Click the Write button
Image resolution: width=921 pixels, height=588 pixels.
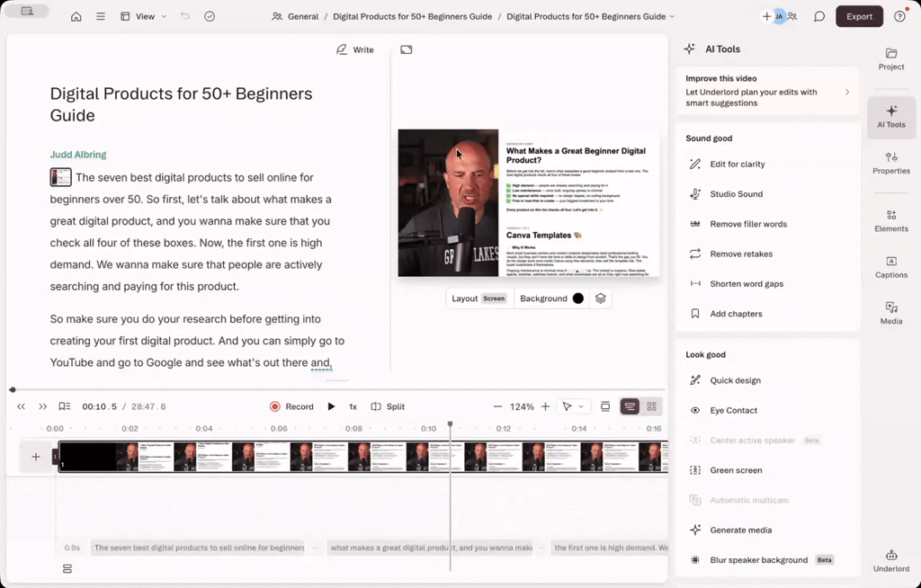pos(354,50)
